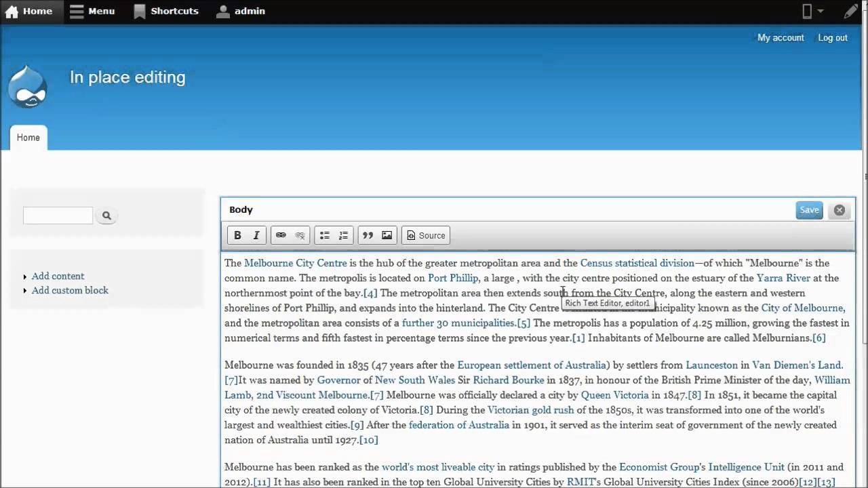
Task: Toggle bold formatting in editor toolbar
Action: click(x=237, y=235)
